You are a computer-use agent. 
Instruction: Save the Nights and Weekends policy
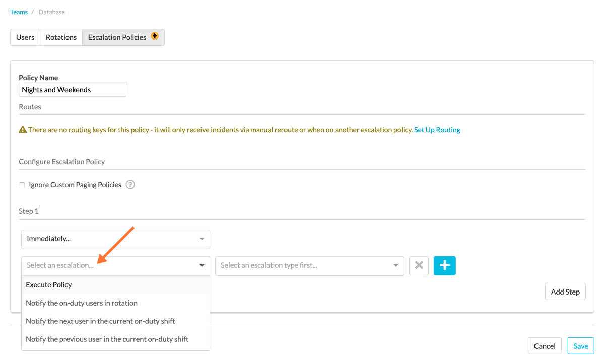(x=580, y=346)
